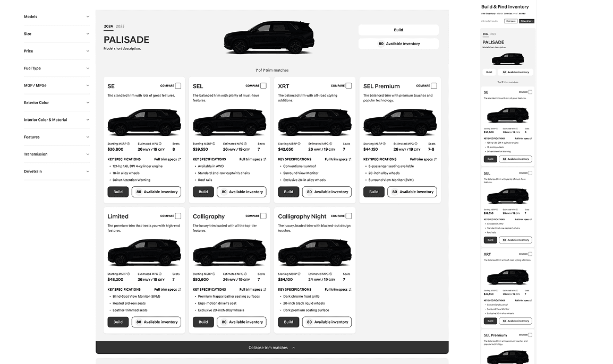Click Calligraphy Night vehicle image
Viewport: 613px width, 364px height.
click(x=314, y=252)
